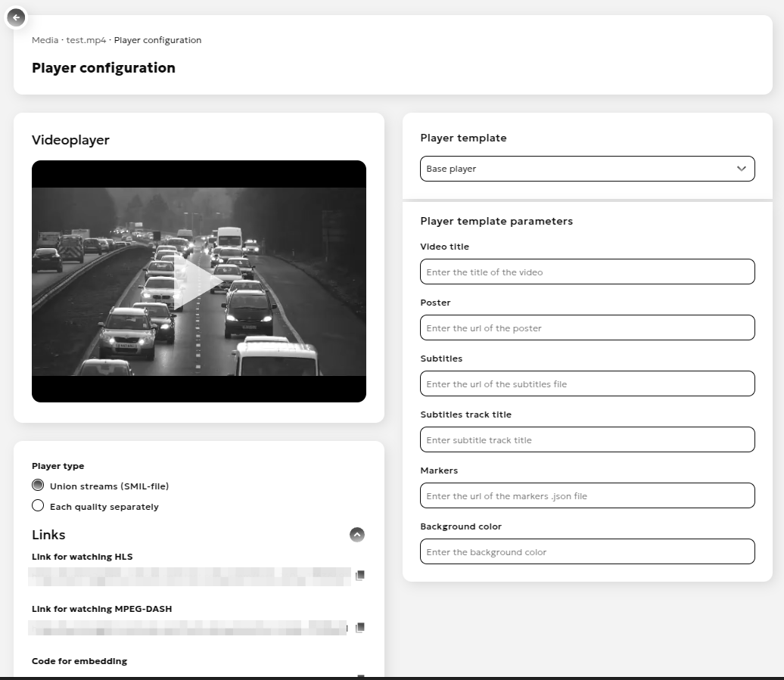Click the Subtitles file URL field
The height and width of the screenshot is (680, 784).
[x=586, y=384]
